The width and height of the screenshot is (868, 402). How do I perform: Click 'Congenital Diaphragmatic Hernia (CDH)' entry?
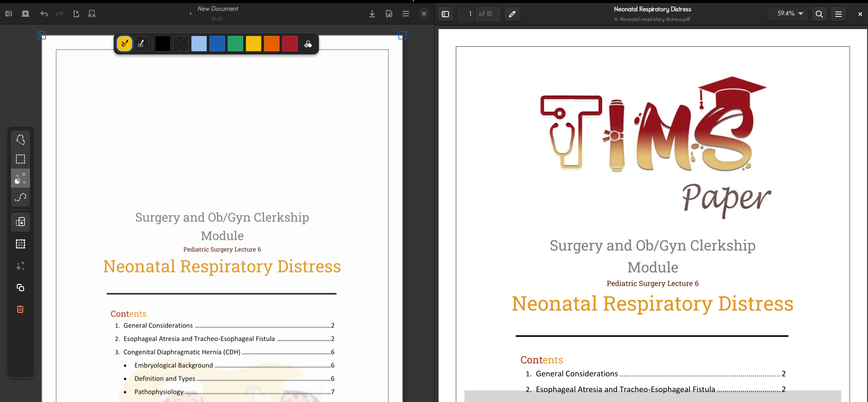click(x=182, y=352)
